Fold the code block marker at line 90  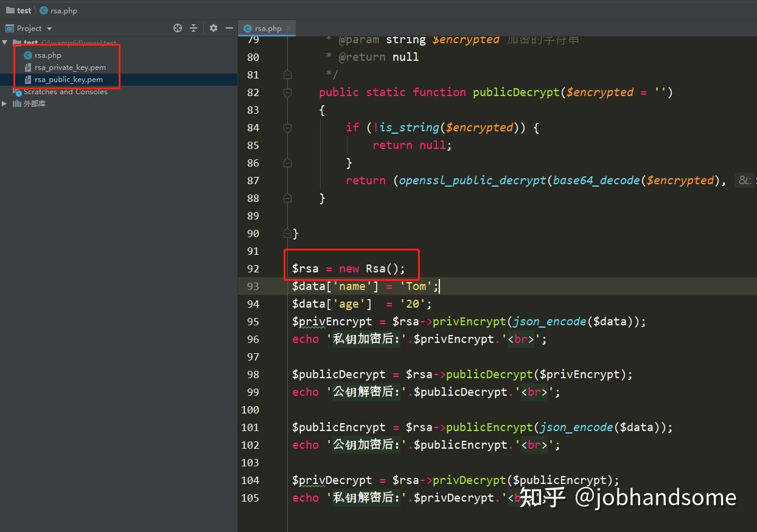tap(287, 233)
